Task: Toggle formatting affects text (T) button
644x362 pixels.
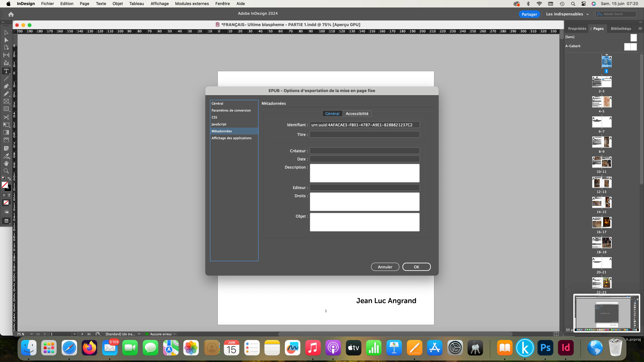Action: (9, 195)
